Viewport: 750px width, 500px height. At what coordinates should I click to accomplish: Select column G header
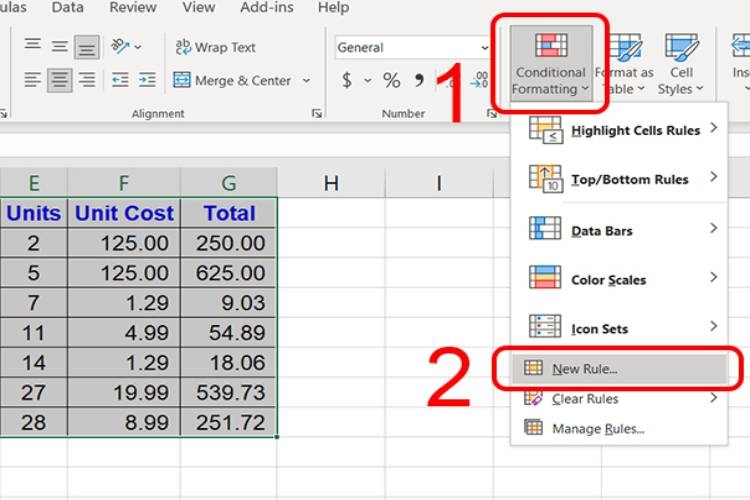point(229,183)
